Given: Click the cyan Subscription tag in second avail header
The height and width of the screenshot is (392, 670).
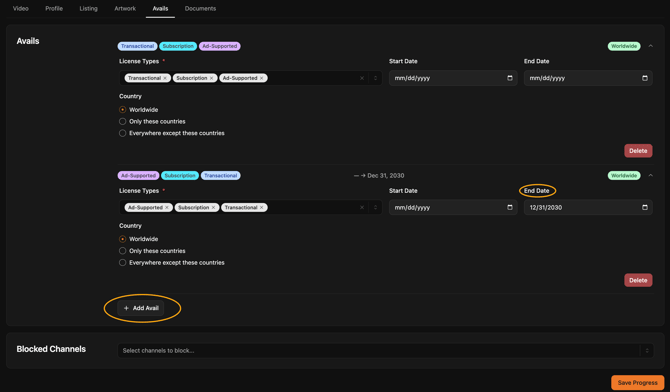Looking at the screenshot, I should [180, 176].
